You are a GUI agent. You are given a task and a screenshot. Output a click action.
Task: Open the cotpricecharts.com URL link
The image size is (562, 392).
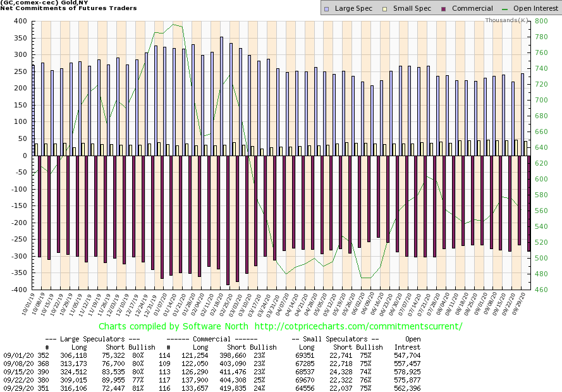(x=357, y=326)
